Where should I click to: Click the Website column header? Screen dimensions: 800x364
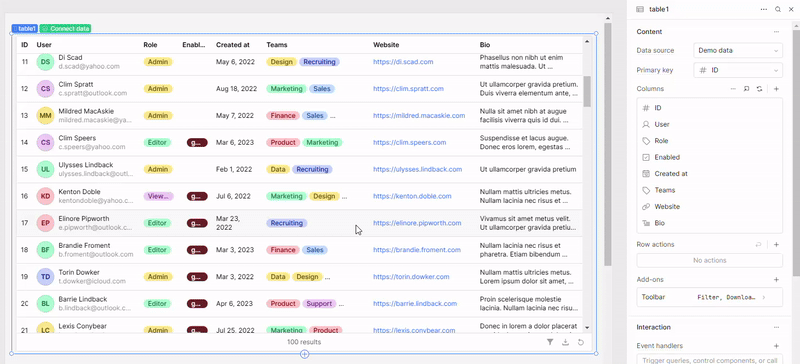pos(386,45)
